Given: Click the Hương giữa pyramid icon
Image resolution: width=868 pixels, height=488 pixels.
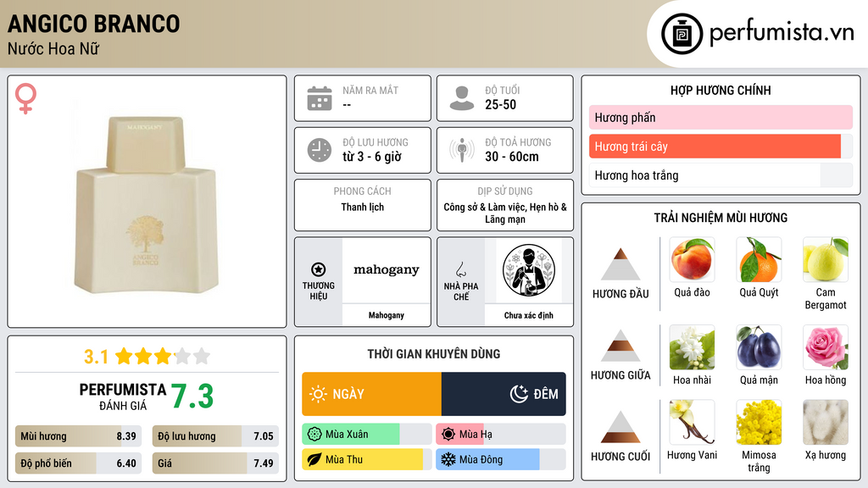Looking at the screenshot, I should pos(620,346).
